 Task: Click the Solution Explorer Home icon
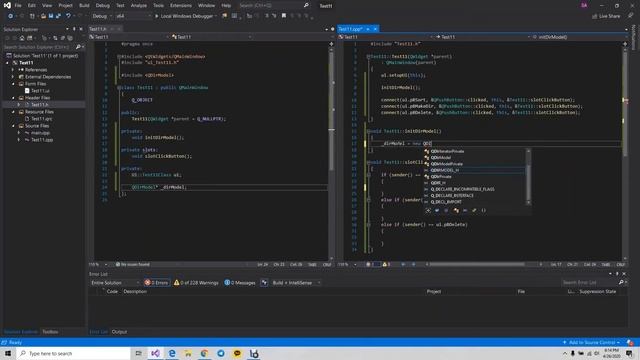(x=22, y=38)
